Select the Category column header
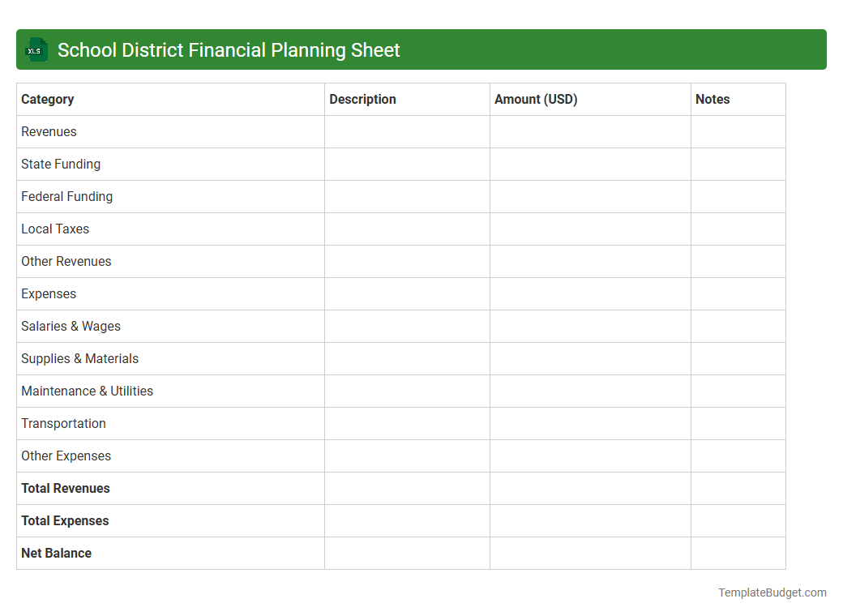Viewport: 843px width, 616px height. point(47,99)
